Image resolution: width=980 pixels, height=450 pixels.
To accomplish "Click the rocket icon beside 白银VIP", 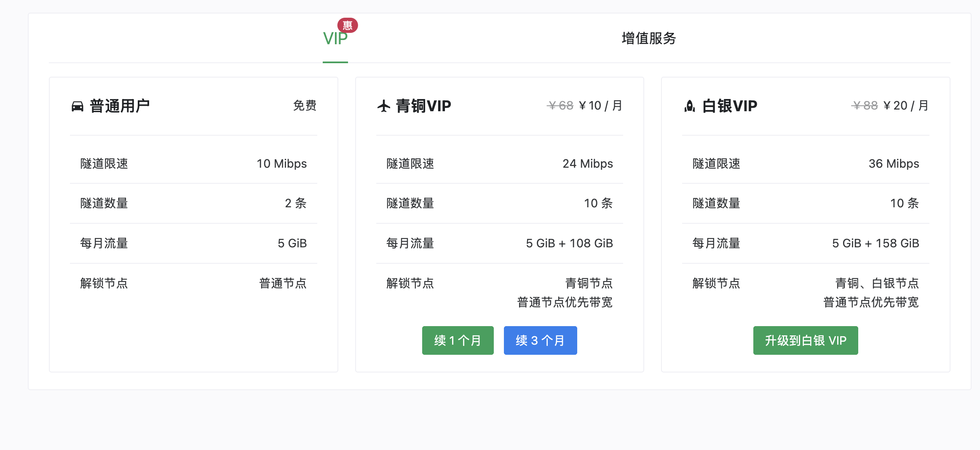I will click(x=690, y=106).
